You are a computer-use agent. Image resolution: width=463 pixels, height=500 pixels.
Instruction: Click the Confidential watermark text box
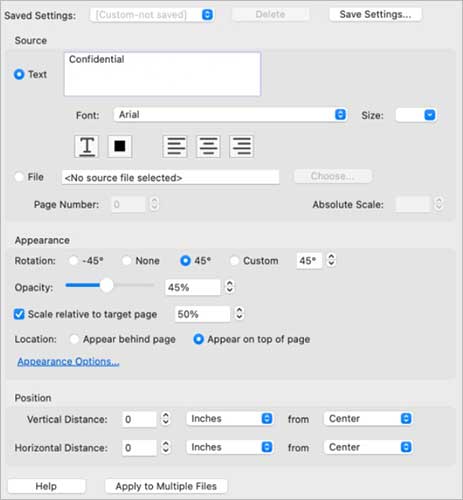pyautogui.click(x=162, y=74)
